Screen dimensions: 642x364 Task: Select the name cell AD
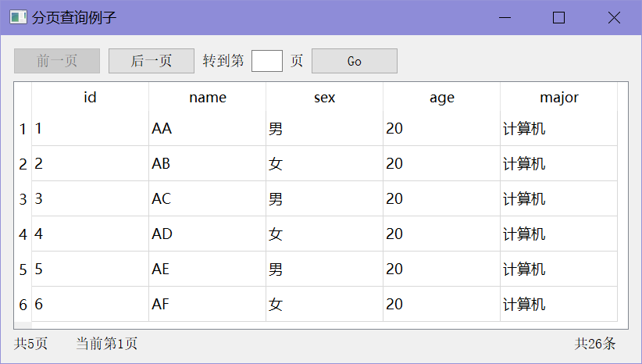208,234
